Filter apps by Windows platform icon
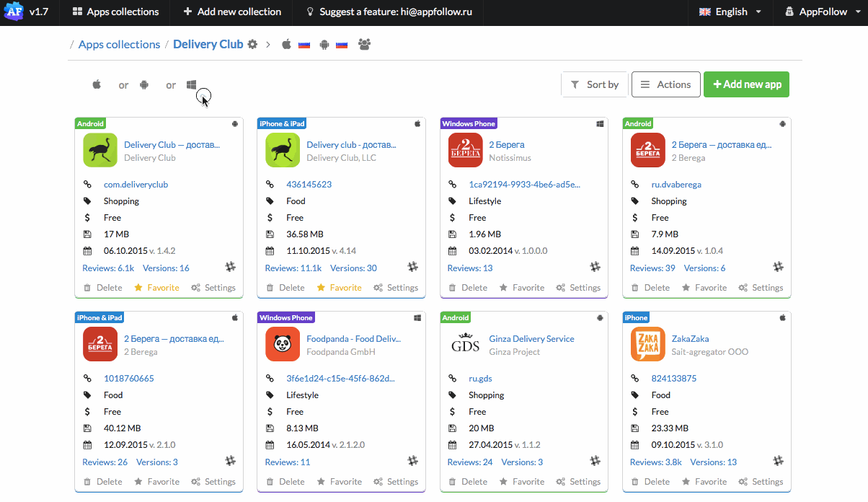The height and width of the screenshot is (502, 868). 191,84
